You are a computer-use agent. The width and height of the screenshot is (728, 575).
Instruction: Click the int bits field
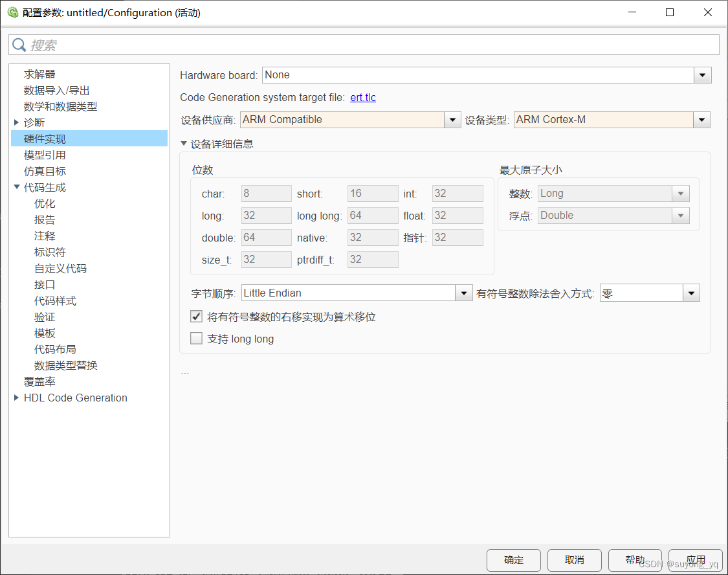(458, 194)
